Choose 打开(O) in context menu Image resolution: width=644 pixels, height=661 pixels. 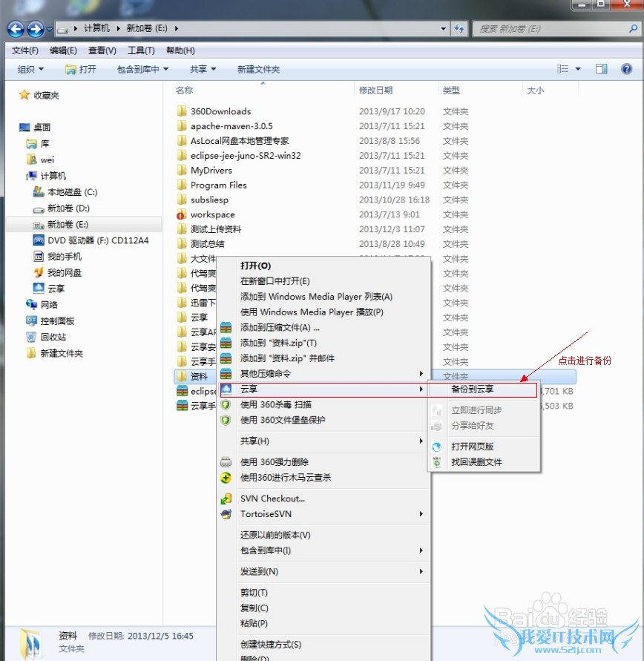[x=323, y=266]
